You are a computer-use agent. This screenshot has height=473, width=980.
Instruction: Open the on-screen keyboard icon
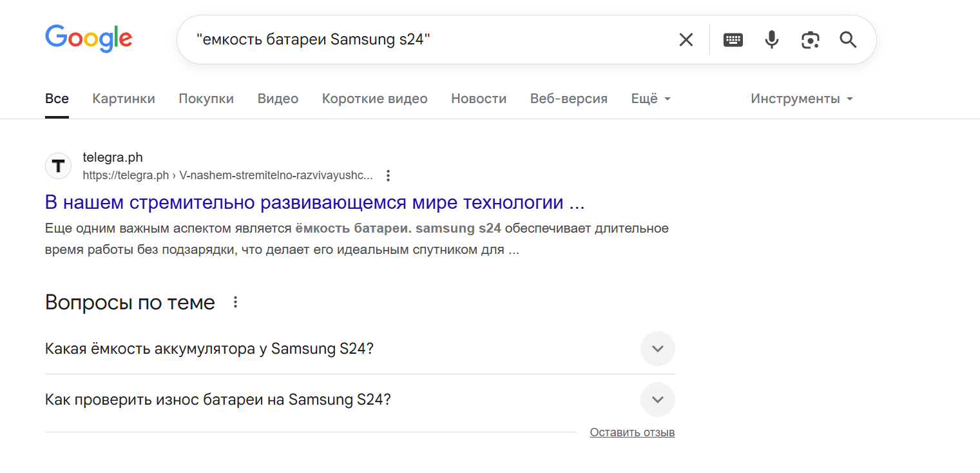point(733,39)
